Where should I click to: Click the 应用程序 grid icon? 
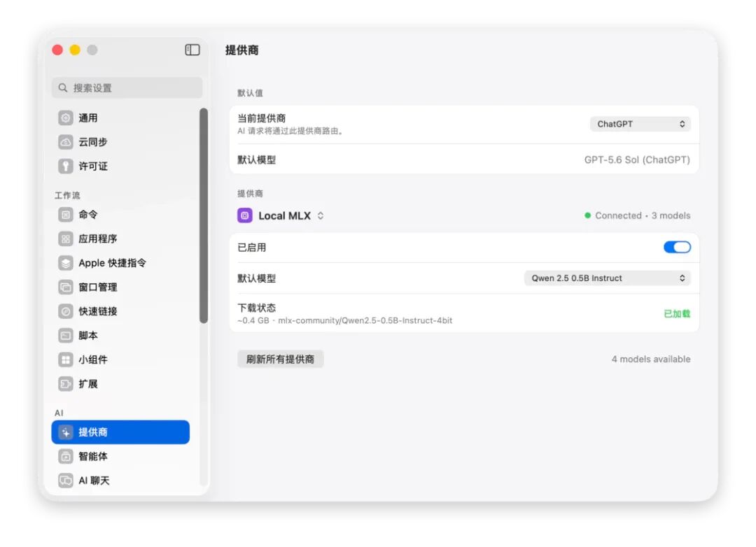[66, 239]
